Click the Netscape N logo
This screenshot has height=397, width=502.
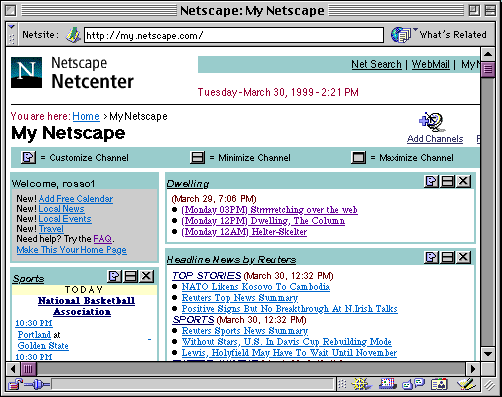coord(26,72)
